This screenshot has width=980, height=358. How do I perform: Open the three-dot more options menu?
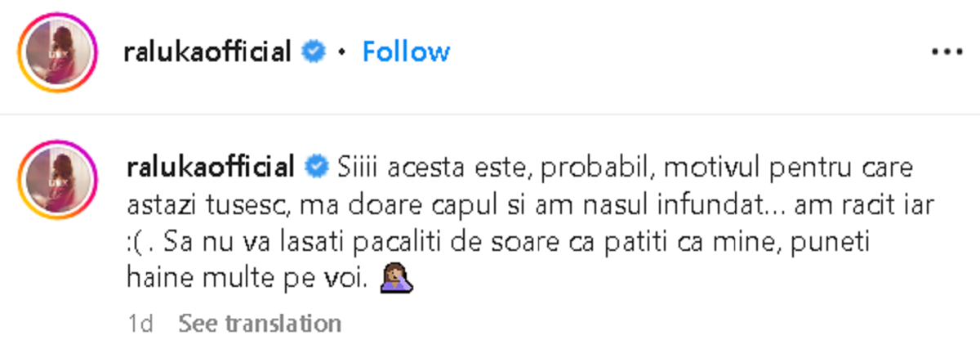coord(947,51)
